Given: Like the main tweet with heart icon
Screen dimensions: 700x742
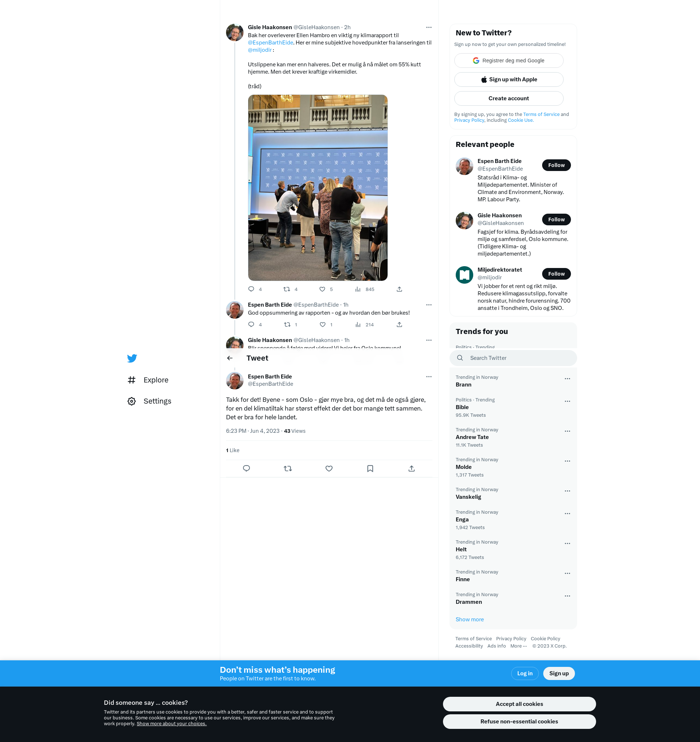Looking at the screenshot, I should coord(329,469).
